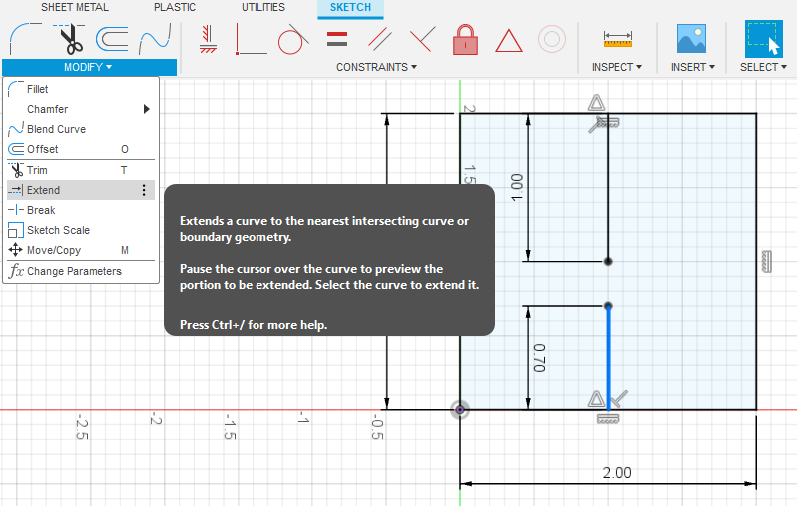The width and height of the screenshot is (797, 506).
Task: Open the UTILITIES tab
Action: (263, 7)
